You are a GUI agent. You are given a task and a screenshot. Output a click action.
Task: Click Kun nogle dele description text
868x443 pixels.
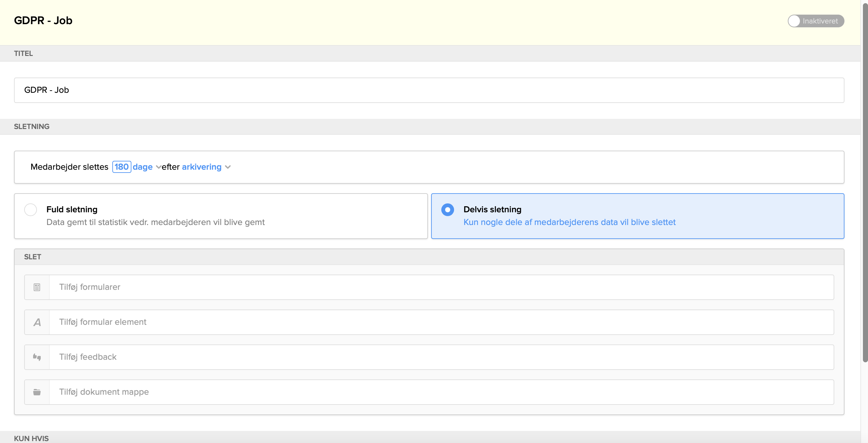point(569,222)
